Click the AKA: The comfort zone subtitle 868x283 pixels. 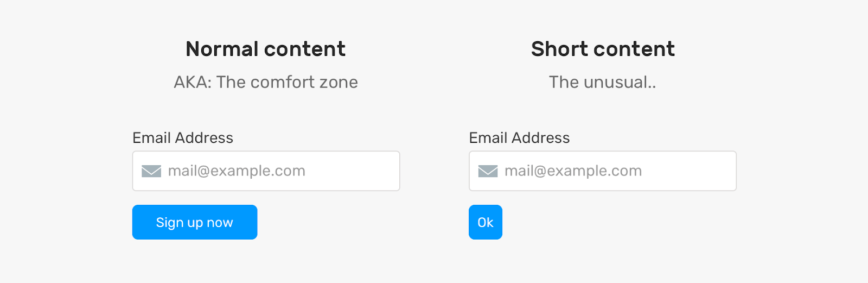[x=265, y=82]
